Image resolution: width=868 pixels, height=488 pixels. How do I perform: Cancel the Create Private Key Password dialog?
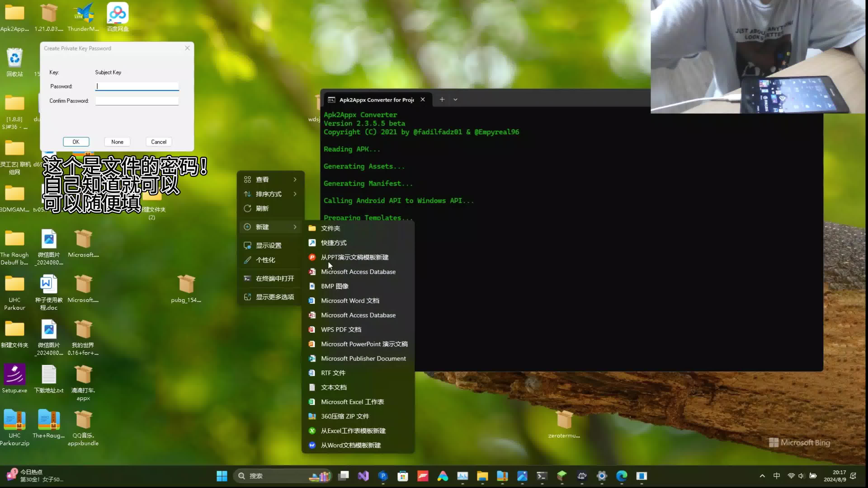[159, 142]
